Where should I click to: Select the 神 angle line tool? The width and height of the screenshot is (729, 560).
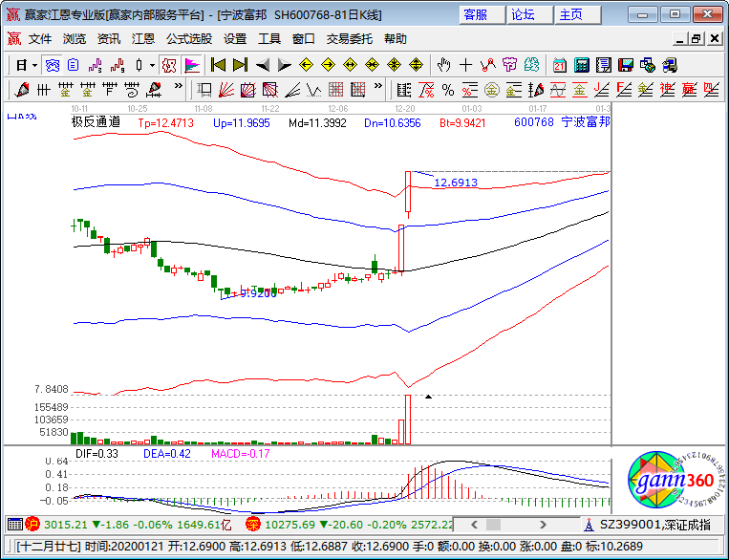(667, 89)
